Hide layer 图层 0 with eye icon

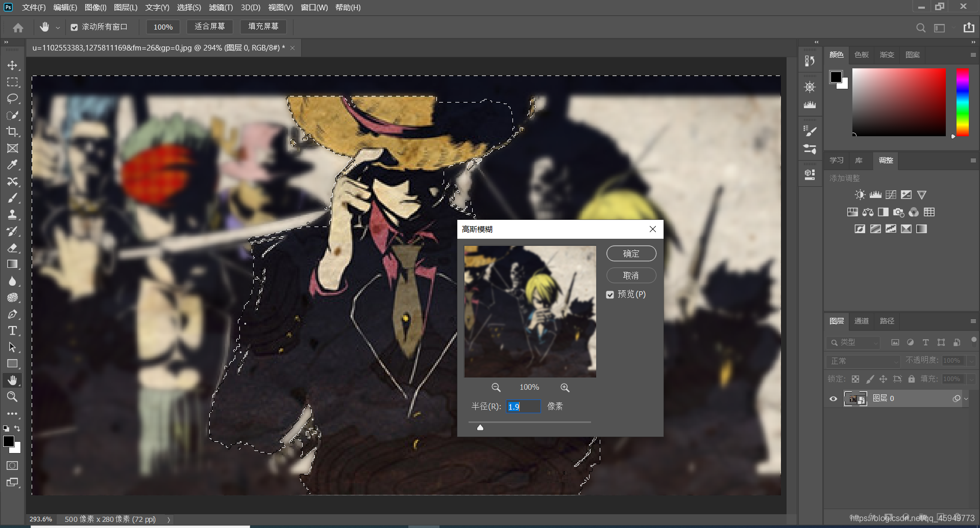(834, 399)
